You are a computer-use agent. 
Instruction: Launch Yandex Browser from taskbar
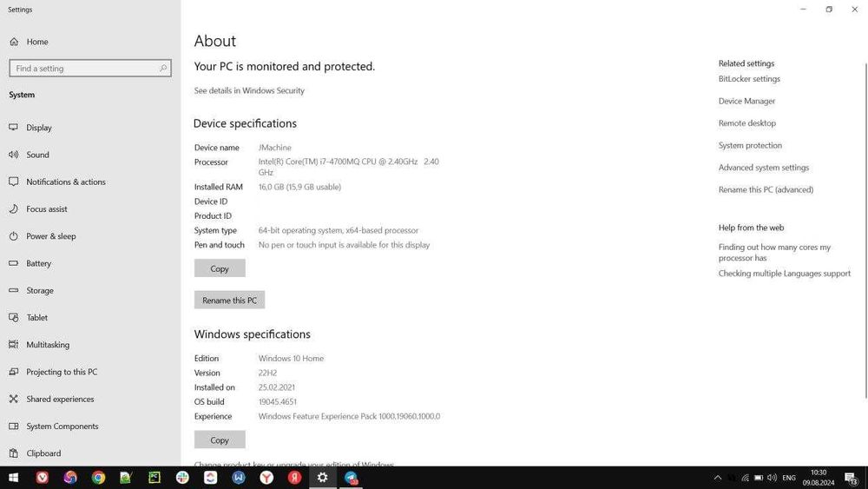tap(266, 478)
